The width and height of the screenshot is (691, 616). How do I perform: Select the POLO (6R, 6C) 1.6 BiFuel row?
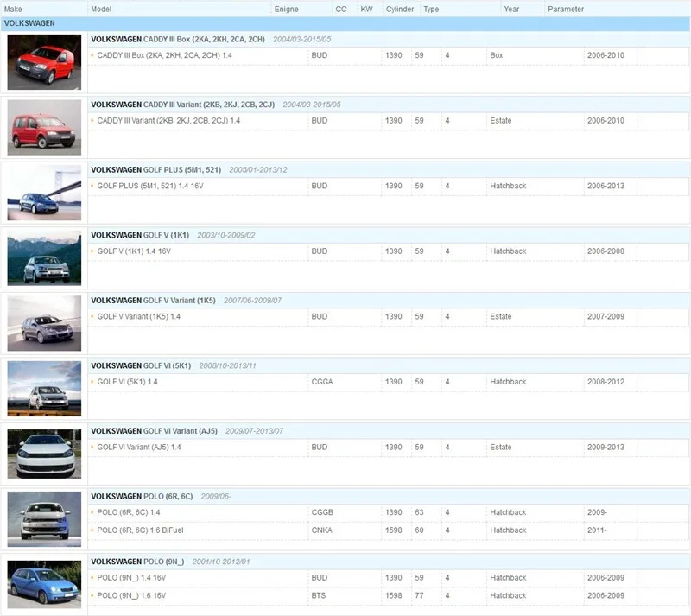point(388,530)
